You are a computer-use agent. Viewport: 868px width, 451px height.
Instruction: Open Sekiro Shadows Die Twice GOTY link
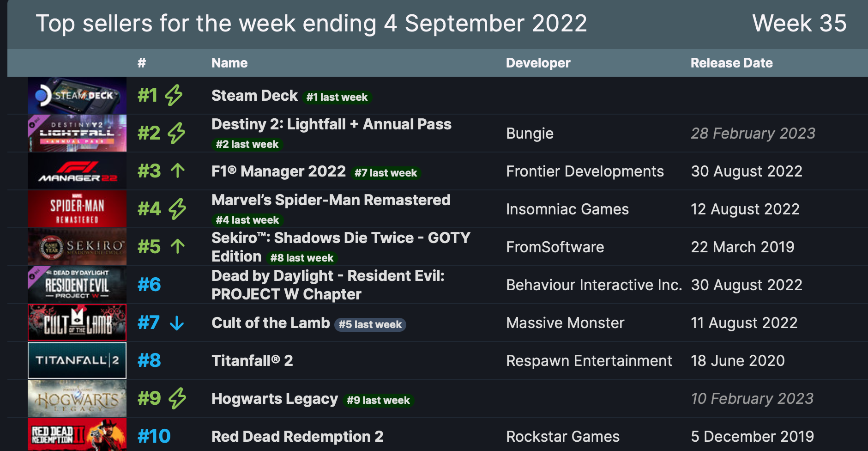341,247
